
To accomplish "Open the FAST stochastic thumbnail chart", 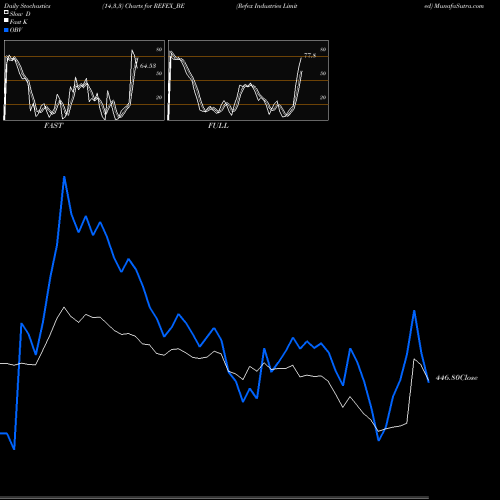I will click(84, 80).
